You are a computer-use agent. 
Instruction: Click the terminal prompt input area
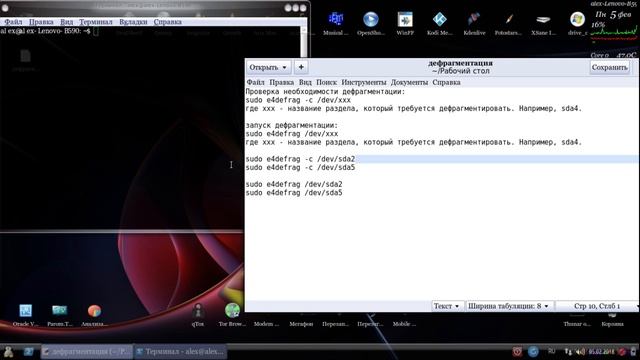coord(96,31)
